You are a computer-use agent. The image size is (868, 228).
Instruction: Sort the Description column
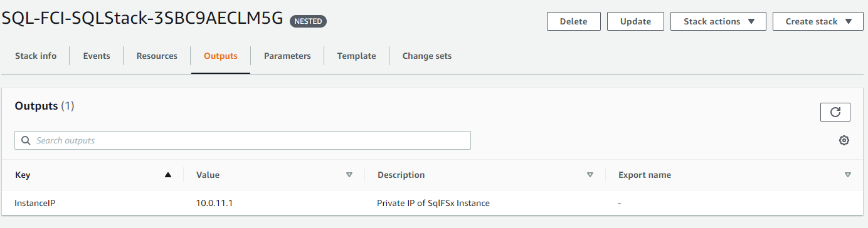pyautogui.click(x=590, y=175)
